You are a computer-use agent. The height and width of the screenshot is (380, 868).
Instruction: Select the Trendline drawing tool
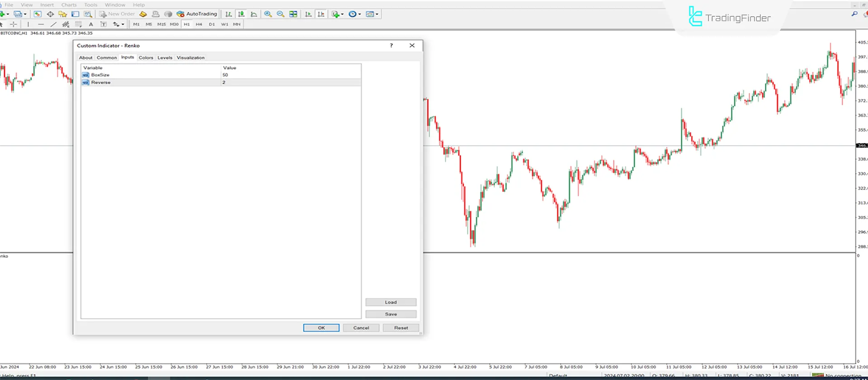coord(53,24)
